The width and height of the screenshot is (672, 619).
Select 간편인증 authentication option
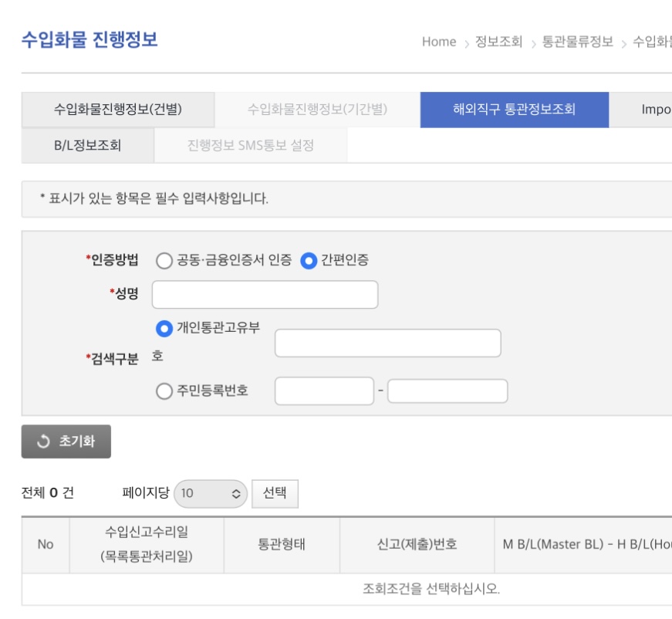click(309, 261)
